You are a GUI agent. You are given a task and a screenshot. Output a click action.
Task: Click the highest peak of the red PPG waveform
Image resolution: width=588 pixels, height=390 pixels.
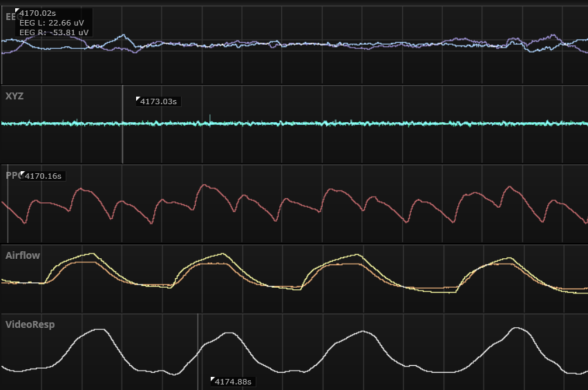click(202, 185)
